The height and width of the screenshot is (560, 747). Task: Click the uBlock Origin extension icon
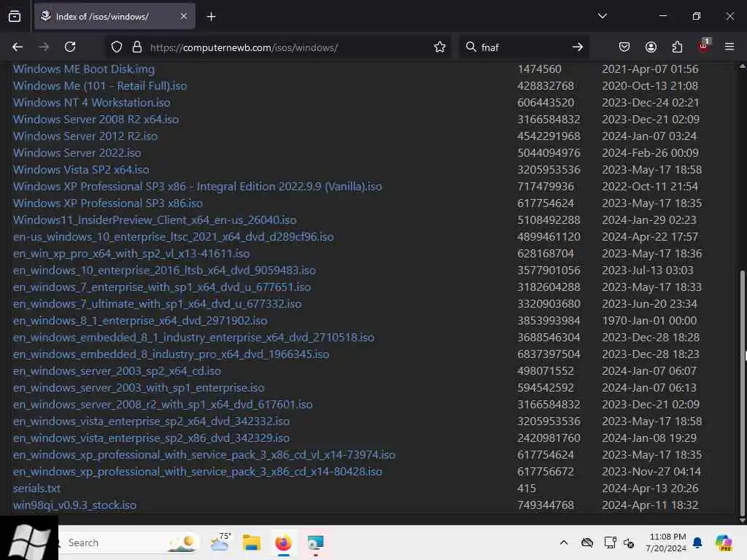tap(704, 46)
